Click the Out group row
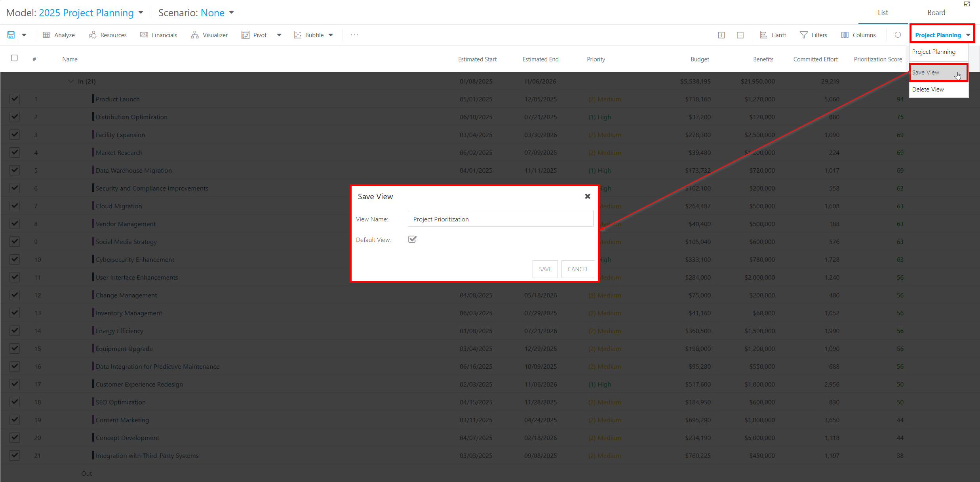 [x=86, y=473]
